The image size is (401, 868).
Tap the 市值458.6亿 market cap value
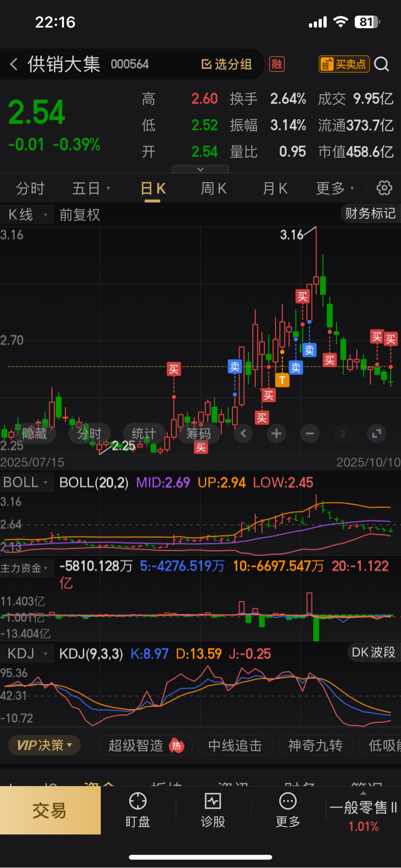click(356, 152)
